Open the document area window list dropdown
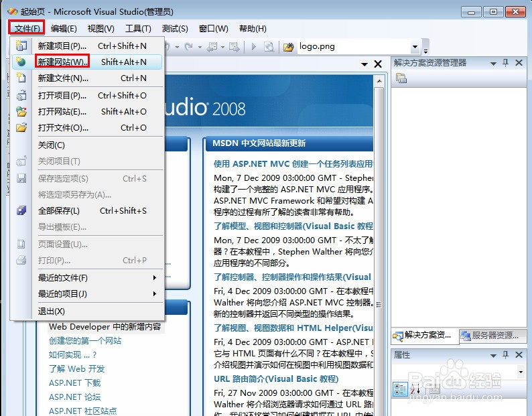Image resolution: width=532 pixels, height=416 pixels. tap(364, 64)
